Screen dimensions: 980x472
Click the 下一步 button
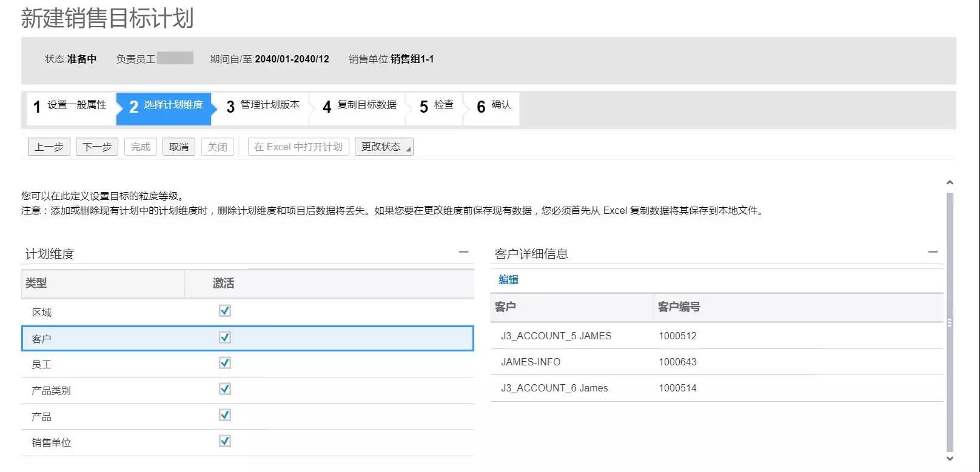[97, 147]
